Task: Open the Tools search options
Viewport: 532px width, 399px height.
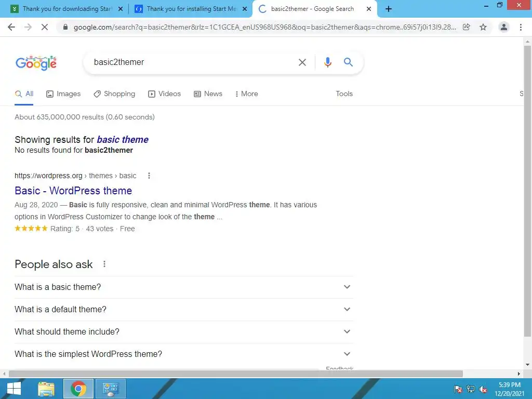Action: pos(344,94)
